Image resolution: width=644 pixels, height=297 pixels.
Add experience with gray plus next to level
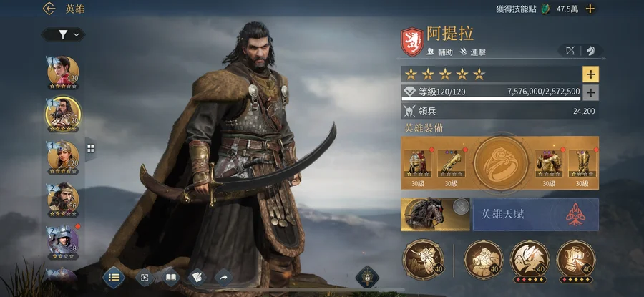pos(590,93)
